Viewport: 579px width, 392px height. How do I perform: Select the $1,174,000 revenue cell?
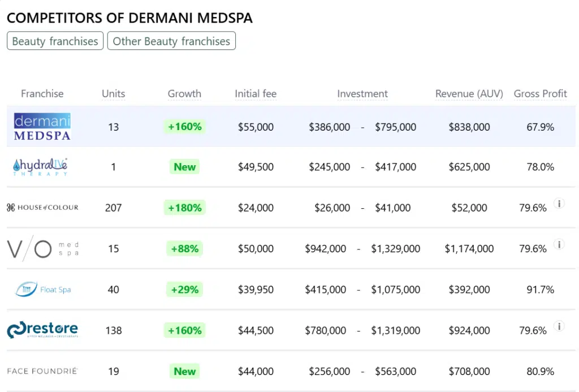pos(469,249)
